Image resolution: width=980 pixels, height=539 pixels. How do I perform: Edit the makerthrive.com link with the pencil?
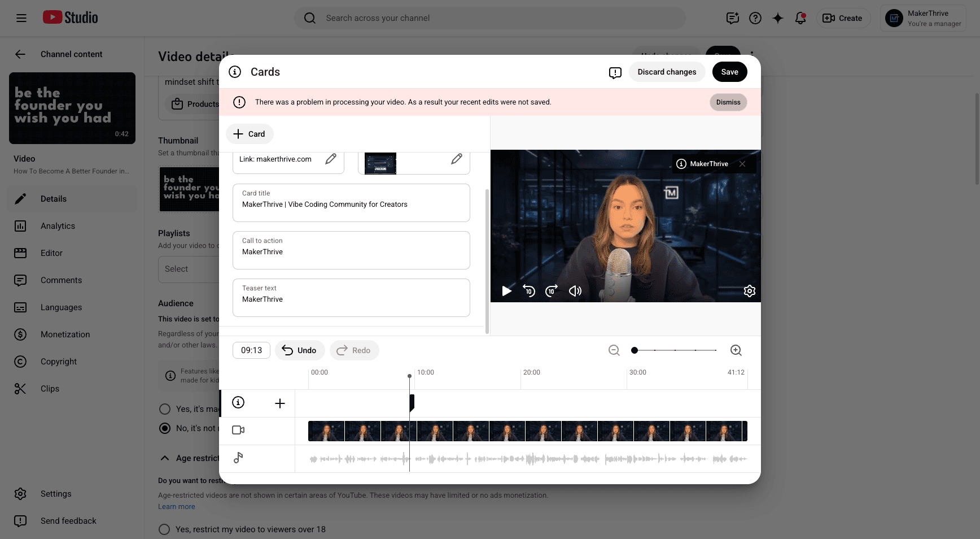(331, 159)
